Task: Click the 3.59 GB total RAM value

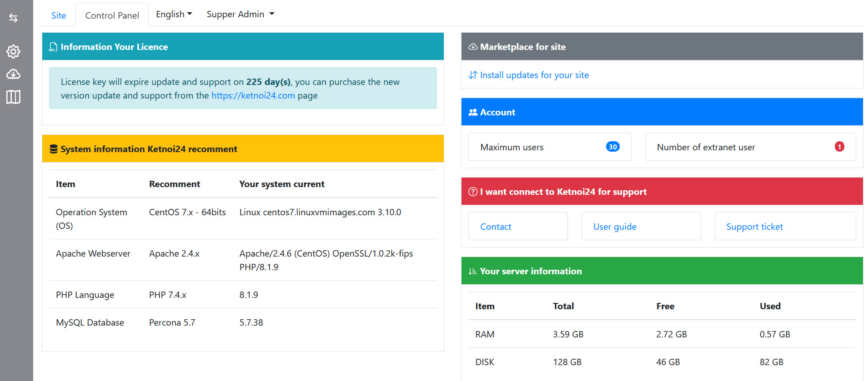Action: 568,334
